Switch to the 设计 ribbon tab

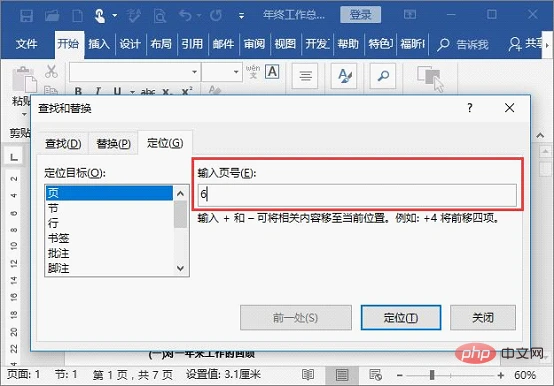(x=130, y=44)
